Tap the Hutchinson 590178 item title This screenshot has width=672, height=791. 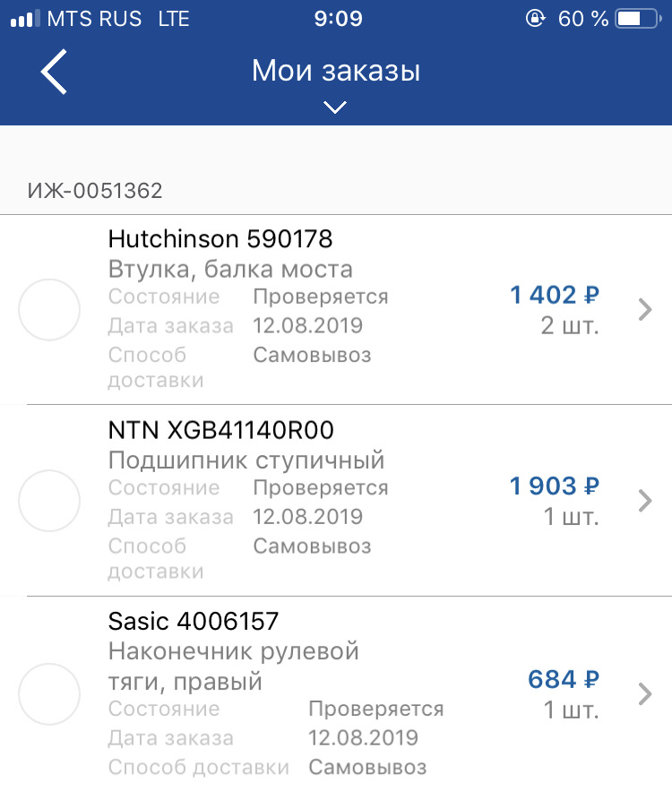click(x=220, y=239)
